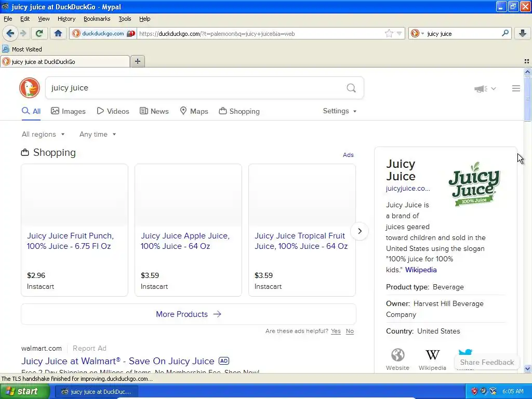Image resolution: width=532 pixels, height=399 pixels.
Task: Open the hamburger side menu
Action: 516,88
